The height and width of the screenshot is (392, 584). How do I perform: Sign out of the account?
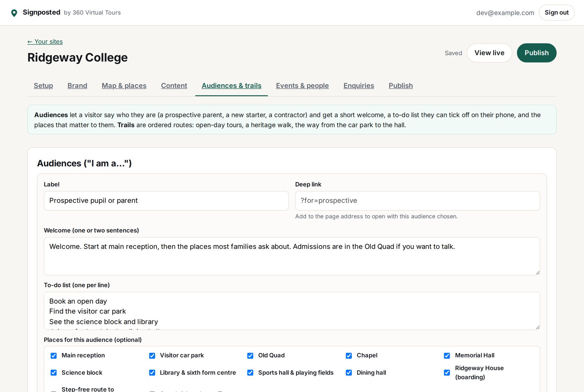[557, 12]
